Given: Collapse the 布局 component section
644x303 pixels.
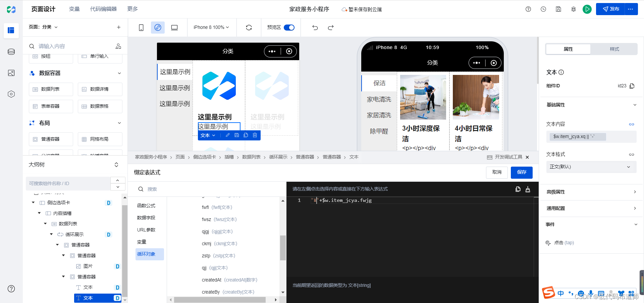Looking at the screenshot, I should [x=119, y=123].
